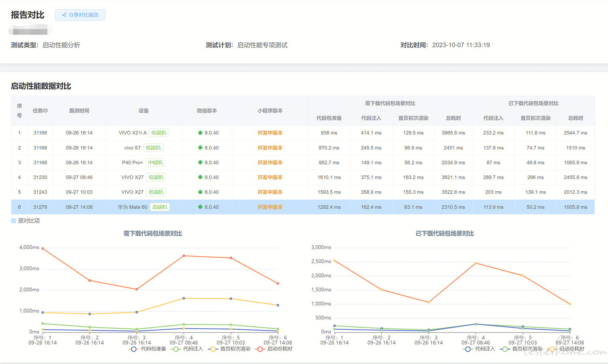608x364 pixels.
Task: Toggle 启动总耗时 legend in 已下载代码包 chart
Action: pos(566,349)
